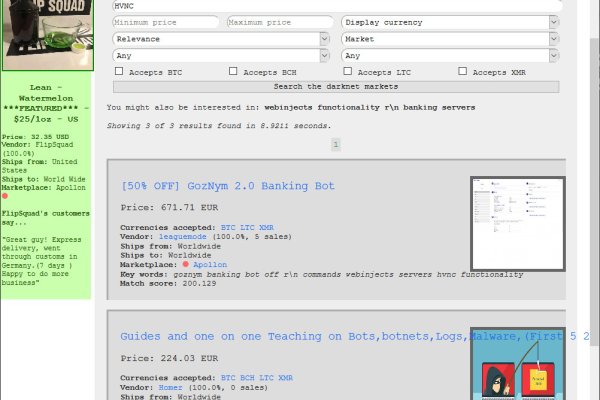
Task: Click the HVNC search query field
Action: click(x=337, y=6)
